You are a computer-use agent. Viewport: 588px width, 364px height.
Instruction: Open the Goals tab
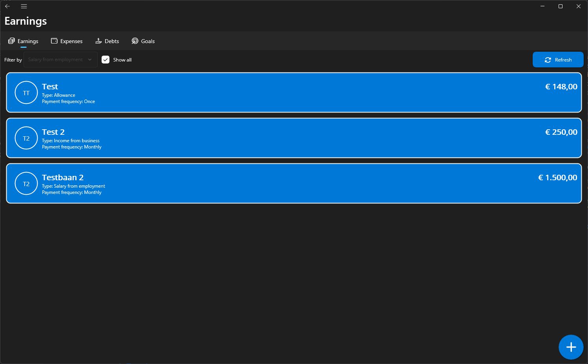[x=143, y=41]
